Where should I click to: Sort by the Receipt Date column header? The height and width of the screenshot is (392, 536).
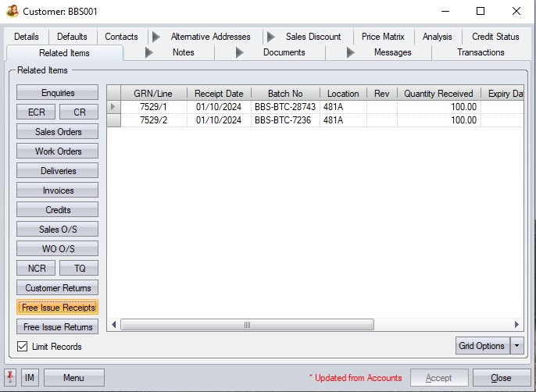pos(219,94)
